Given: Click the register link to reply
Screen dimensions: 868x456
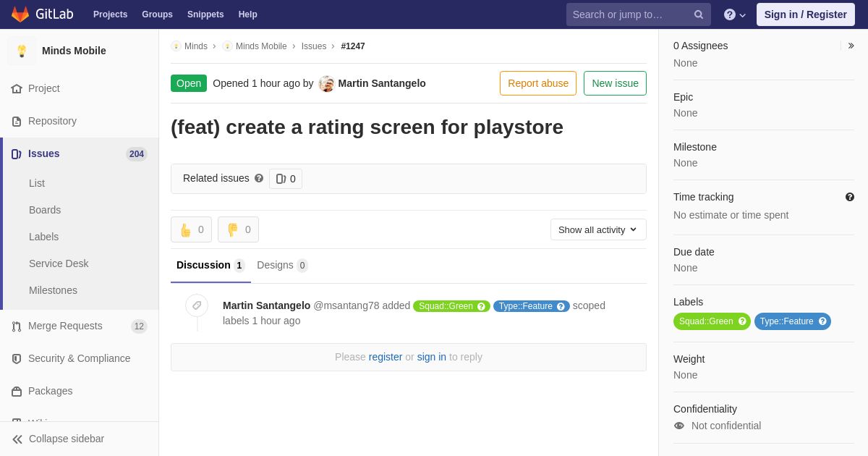Looking at the screenshot, I should (386, 357).
